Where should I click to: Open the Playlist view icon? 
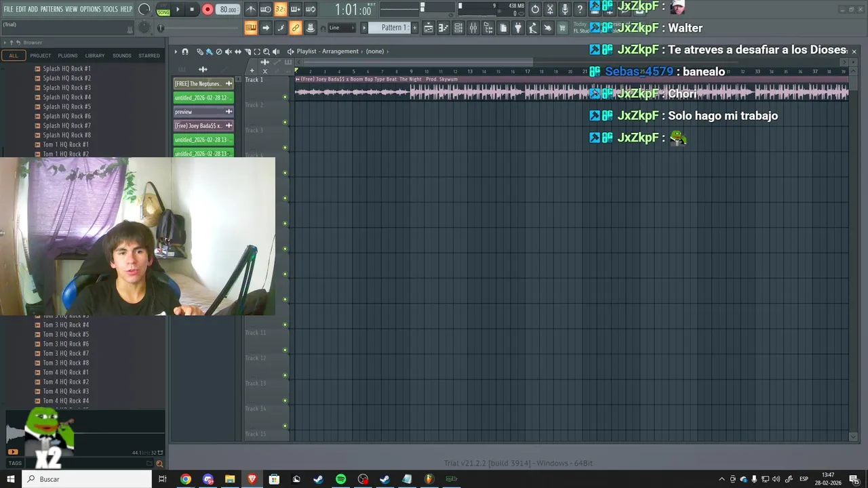coord(429,28)
